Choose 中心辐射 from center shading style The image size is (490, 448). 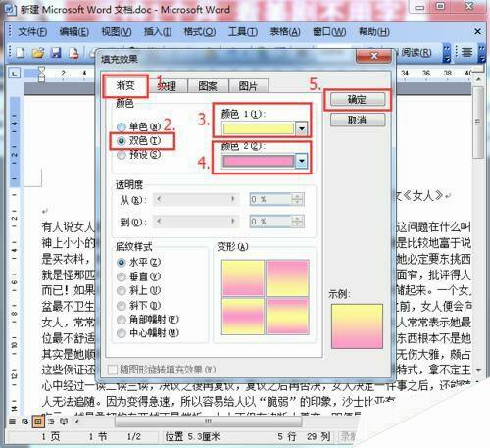pyautogui.click(x=122, y=333)
